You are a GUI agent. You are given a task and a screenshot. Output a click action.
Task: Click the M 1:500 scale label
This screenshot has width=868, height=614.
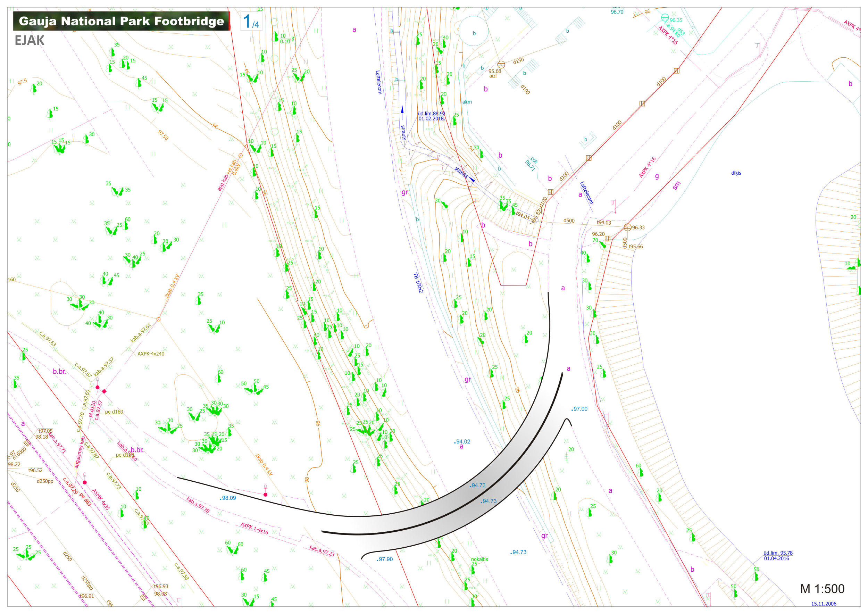(822, 589)
